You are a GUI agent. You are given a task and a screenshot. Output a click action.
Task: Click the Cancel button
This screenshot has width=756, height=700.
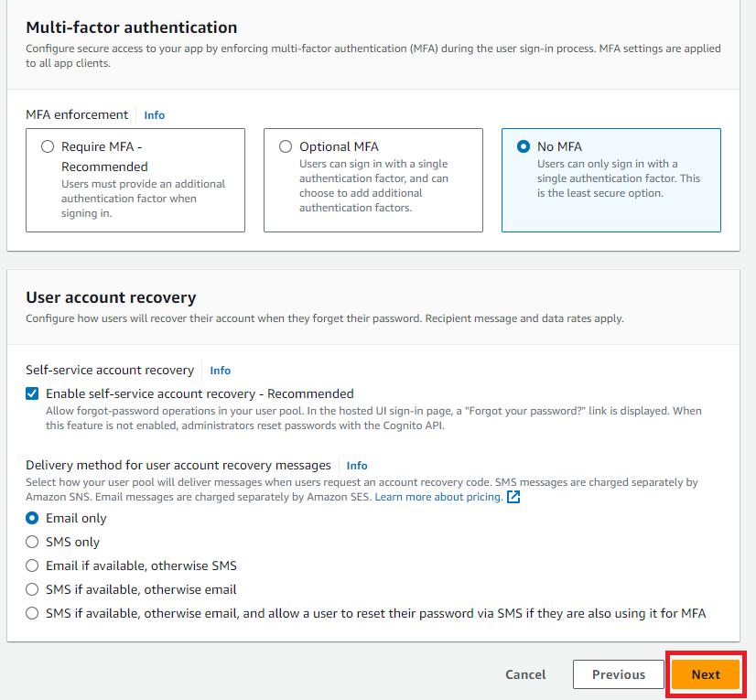tap(525, 674)
